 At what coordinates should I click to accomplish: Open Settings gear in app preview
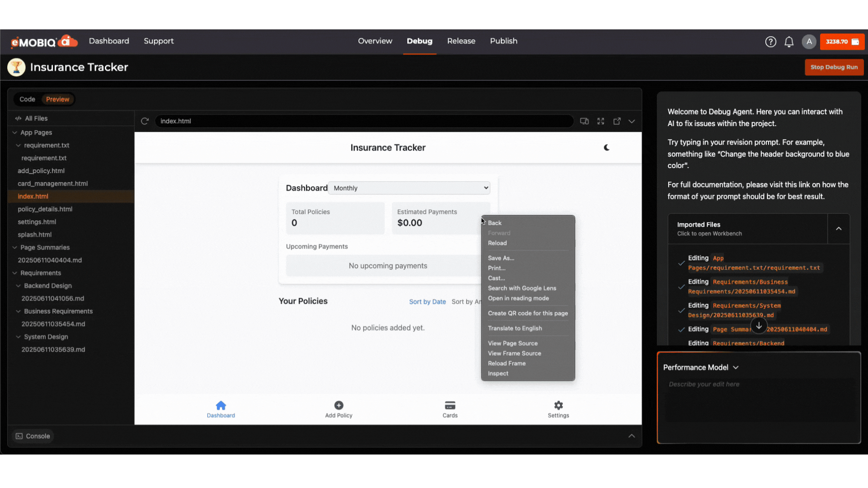click(x=558, y=405)
